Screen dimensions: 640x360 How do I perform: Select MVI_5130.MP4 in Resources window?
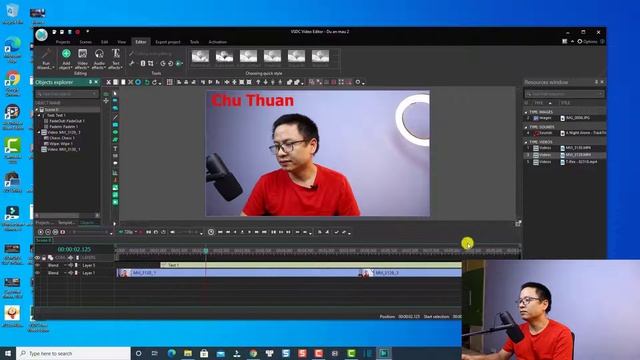pos(578,147)
